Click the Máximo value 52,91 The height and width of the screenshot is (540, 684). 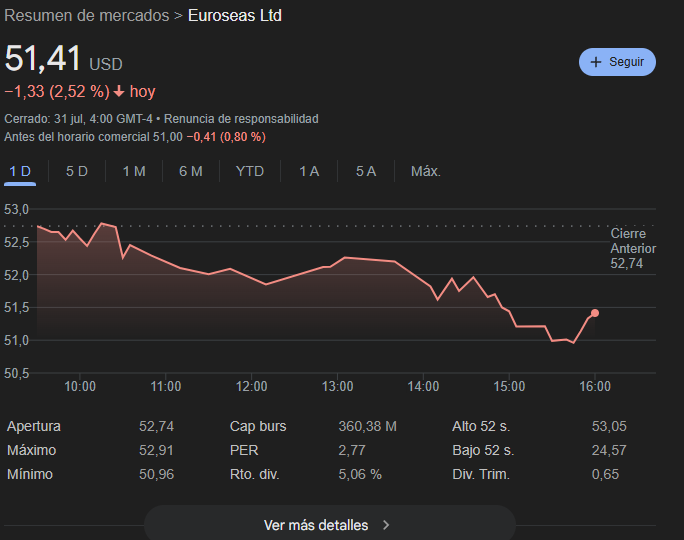click(156, 450)
